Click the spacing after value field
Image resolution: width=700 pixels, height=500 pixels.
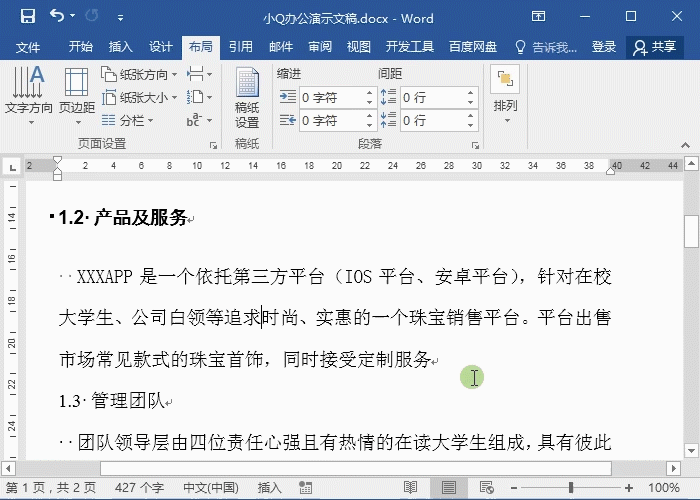(433, 121)
